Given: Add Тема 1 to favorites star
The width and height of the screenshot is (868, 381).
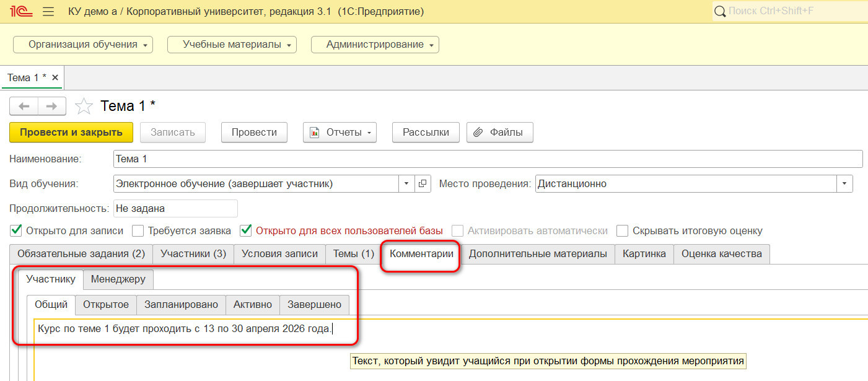Looking at the screenshot, I should [84, 106].
